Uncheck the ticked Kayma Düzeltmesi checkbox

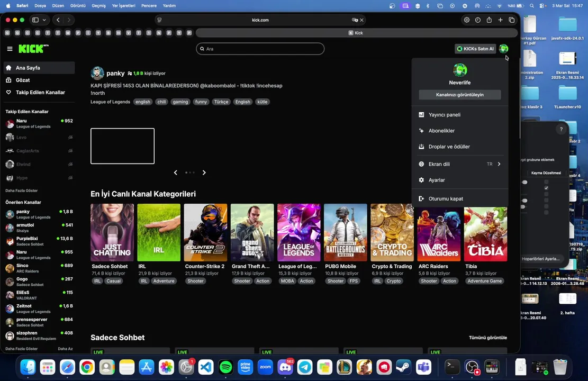546,188
